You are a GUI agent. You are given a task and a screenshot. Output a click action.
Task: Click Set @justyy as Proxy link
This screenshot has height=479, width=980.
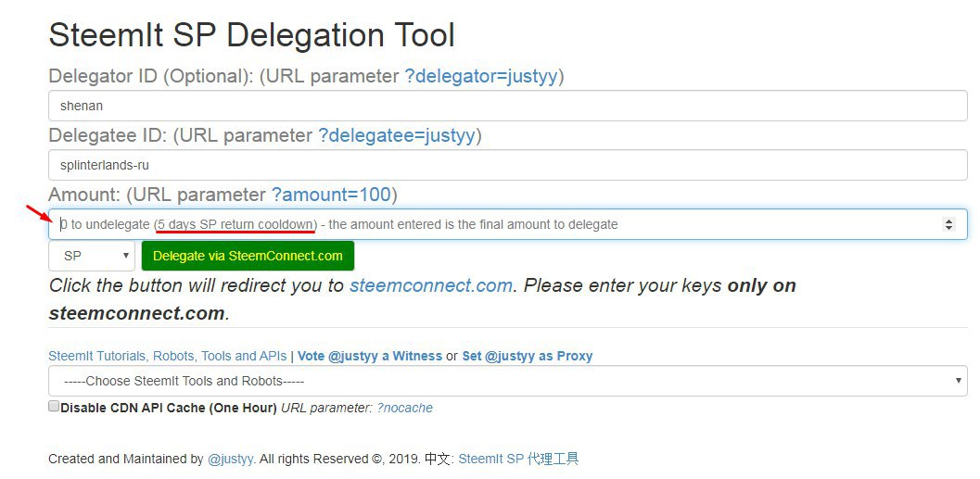528,357
